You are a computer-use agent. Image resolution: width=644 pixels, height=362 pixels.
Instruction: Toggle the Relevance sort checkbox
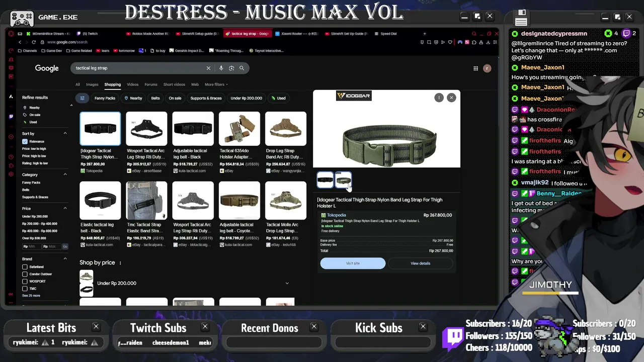tap(25, 141)
